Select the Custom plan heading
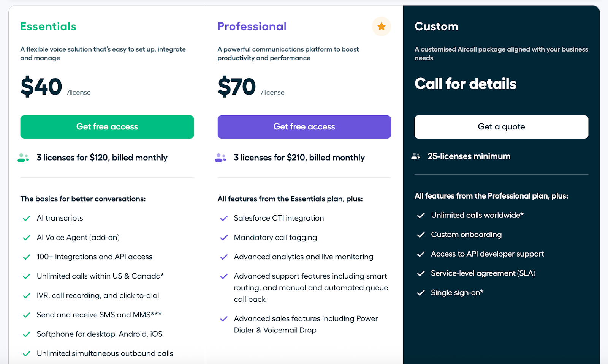This screenshot has height=364, width=608. [436, 26]
